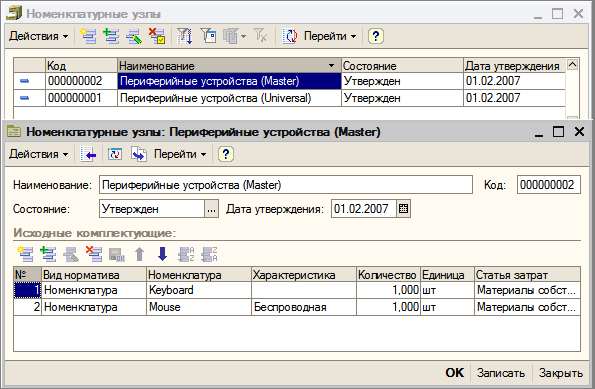
Task: Select Беспроводная characteristic cell
Action: pos(304,307)
